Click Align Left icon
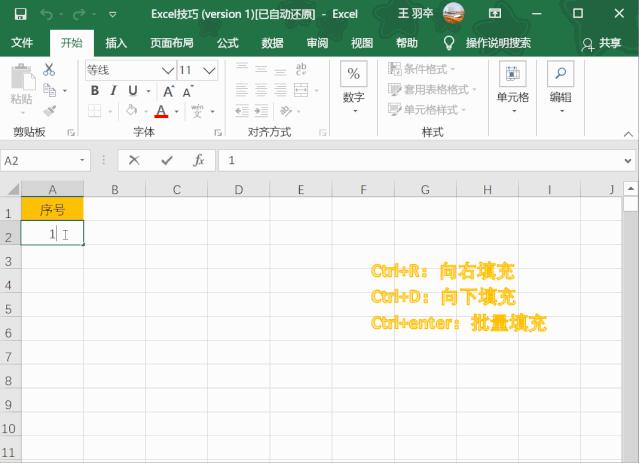Screen dimensions: 639x463 click(x=242, y=90)
